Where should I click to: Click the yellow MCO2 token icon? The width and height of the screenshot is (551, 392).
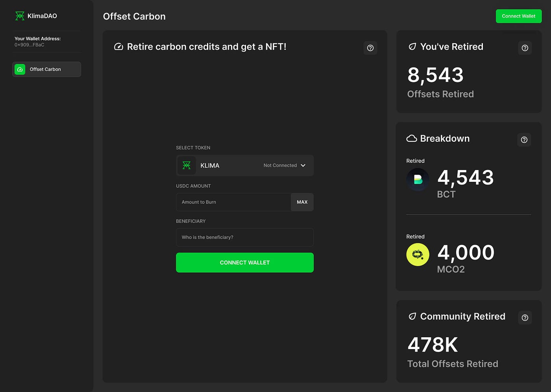pos(418,255)
